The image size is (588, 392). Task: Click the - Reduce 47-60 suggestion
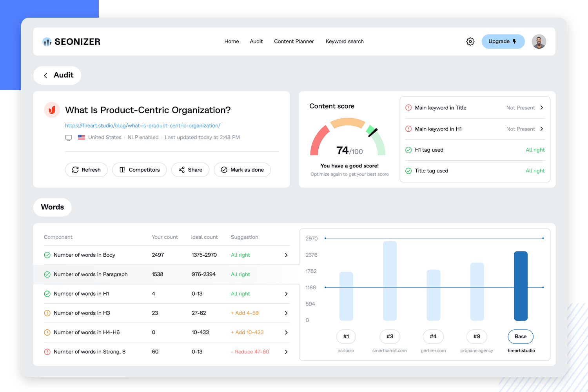[x=250, y=352]
